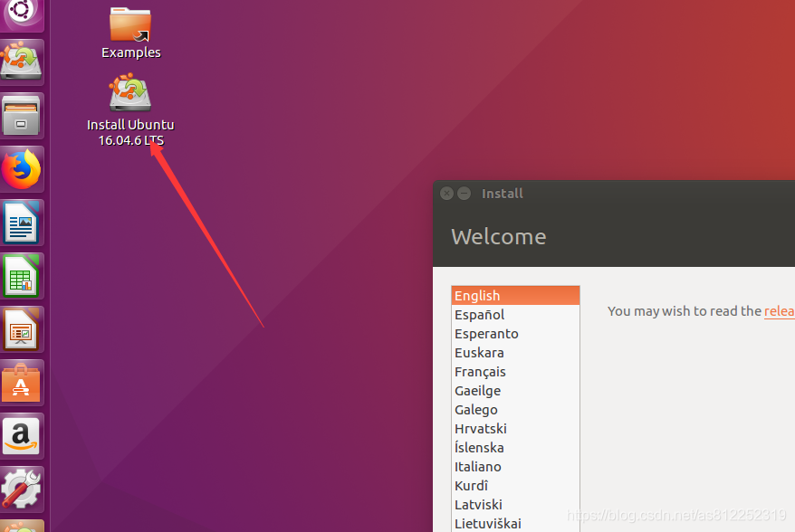Screen dimensions: 795x532
Task: Open LibreOffice Writer from the dock
Action: (x=22, y=223)
